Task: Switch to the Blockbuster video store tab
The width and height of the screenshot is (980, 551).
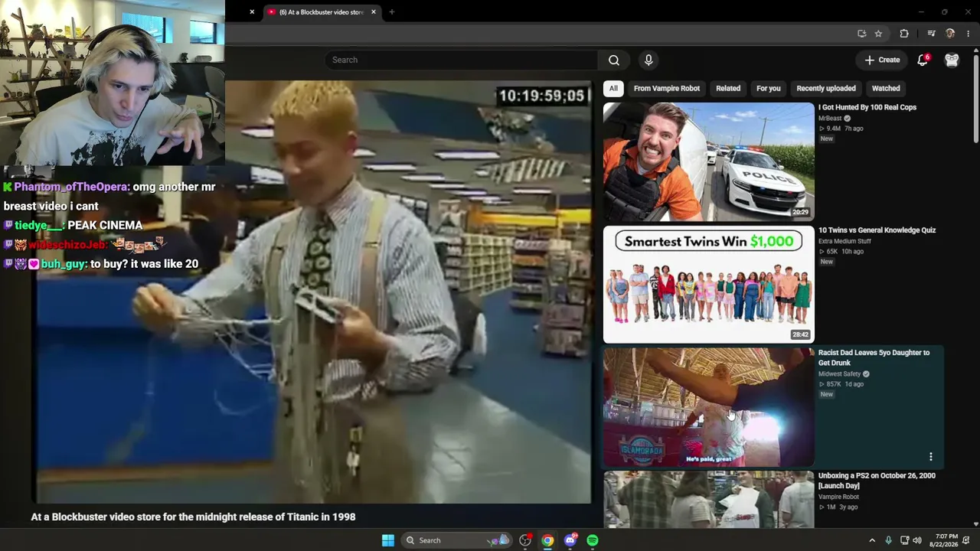Action: pyautogui.click(x=321, y=12)
